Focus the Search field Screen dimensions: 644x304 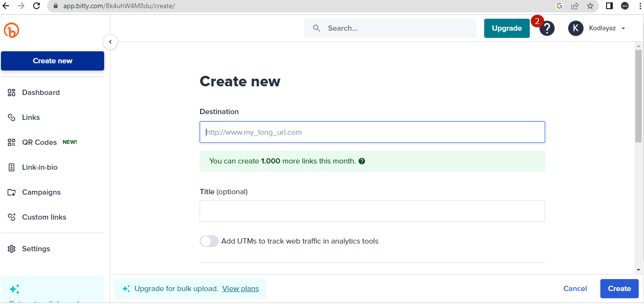pos(390,28)
